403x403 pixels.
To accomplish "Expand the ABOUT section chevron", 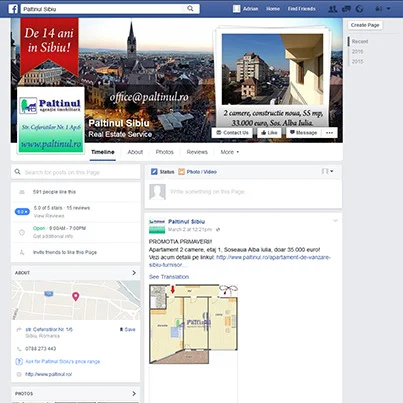I will point(134,273).
